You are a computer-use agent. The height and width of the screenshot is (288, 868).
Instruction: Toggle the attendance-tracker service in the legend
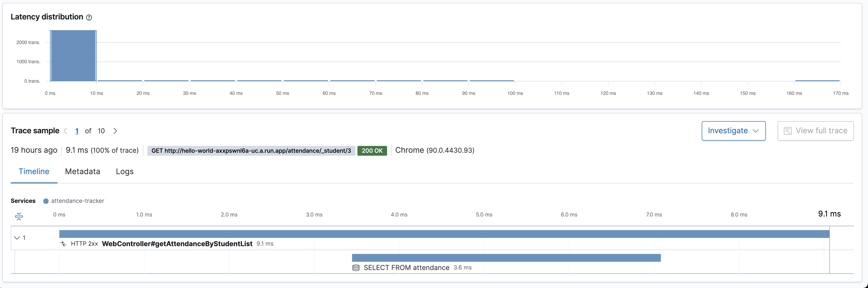[x=78, y=201]
